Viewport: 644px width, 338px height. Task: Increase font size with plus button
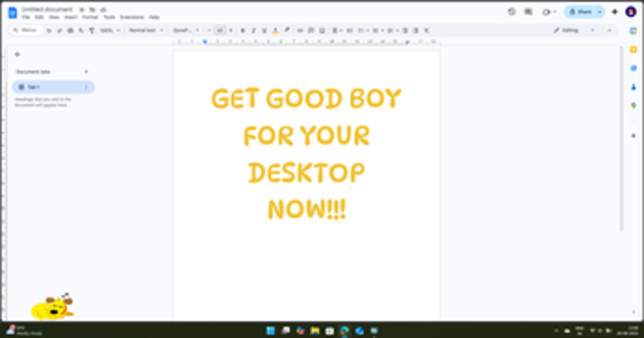(x=231, y=31)
